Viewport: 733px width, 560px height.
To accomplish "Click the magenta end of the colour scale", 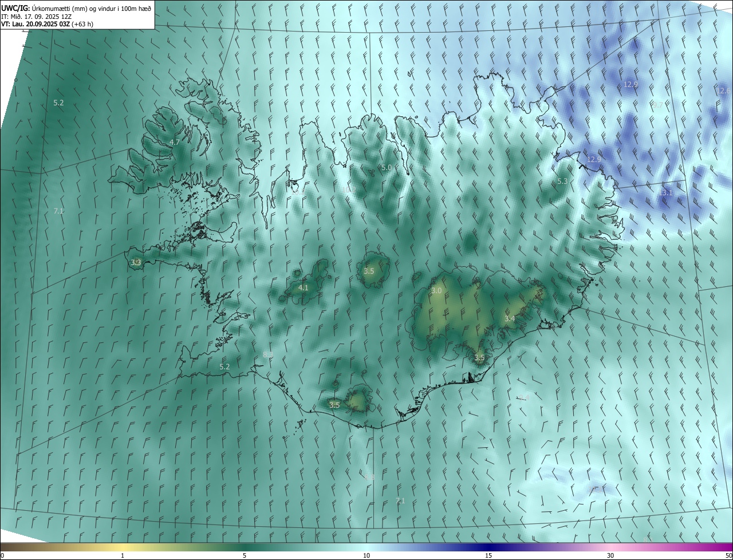I will coord(727,547).
